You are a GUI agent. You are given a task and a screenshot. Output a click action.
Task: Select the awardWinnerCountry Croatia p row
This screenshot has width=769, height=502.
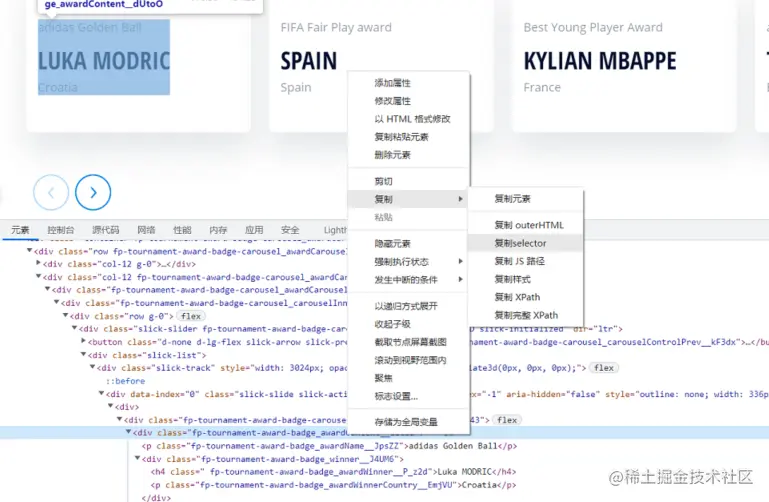point(333,485)
